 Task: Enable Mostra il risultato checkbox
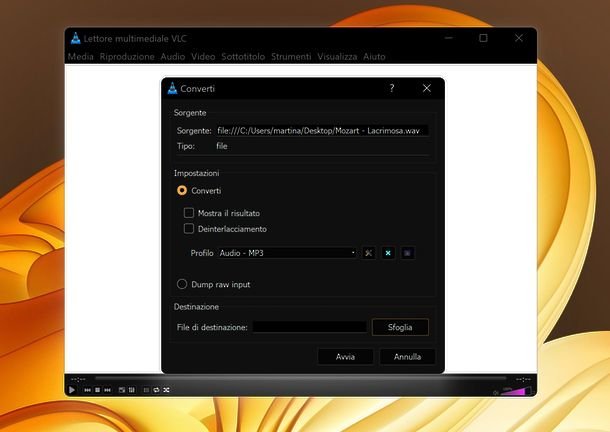(189, 212)
